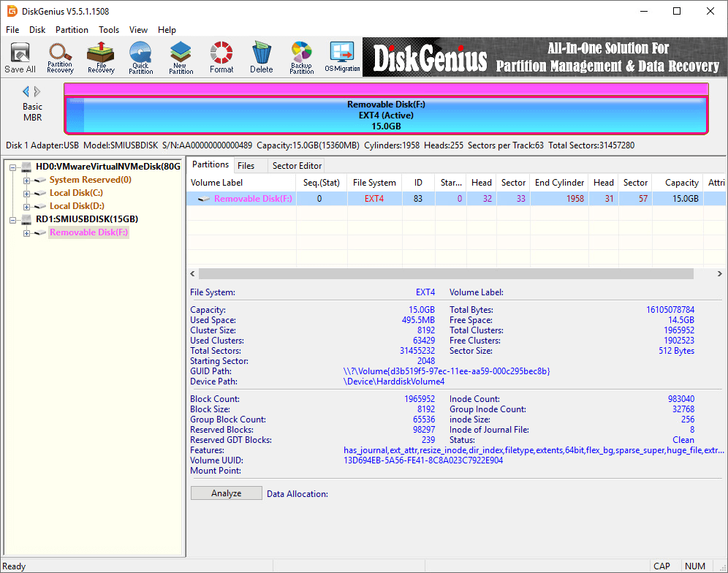Collapse RD1 SMIUSBDISK node

click(x=13, y=220)
